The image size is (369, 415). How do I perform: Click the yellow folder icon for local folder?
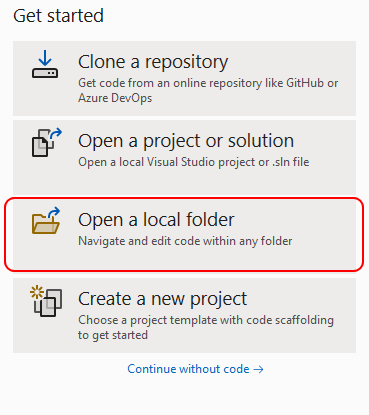point(46,221)
